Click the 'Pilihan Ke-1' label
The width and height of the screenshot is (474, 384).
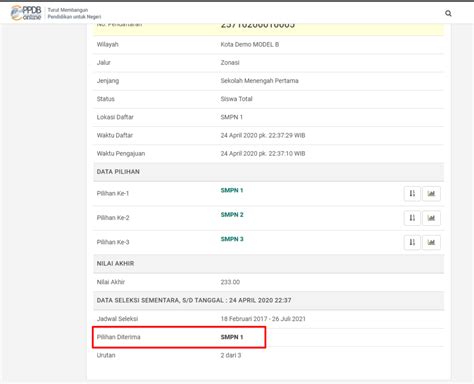point(113,193)
